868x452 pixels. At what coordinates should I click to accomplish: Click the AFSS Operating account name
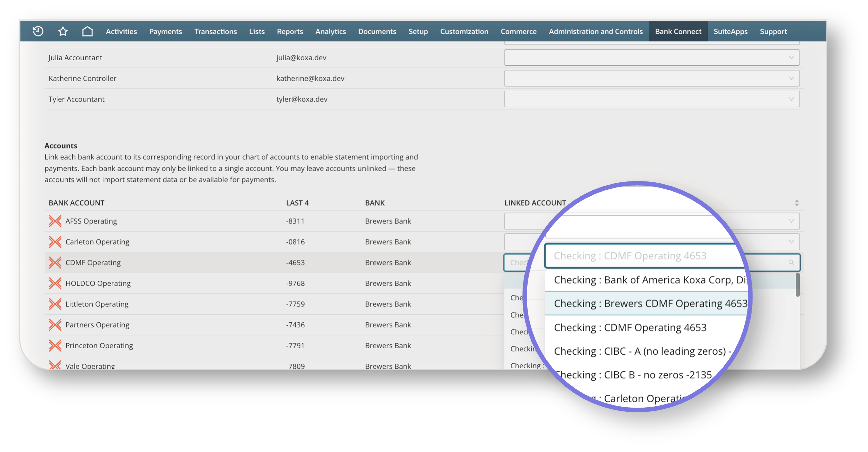pos(91,221)
